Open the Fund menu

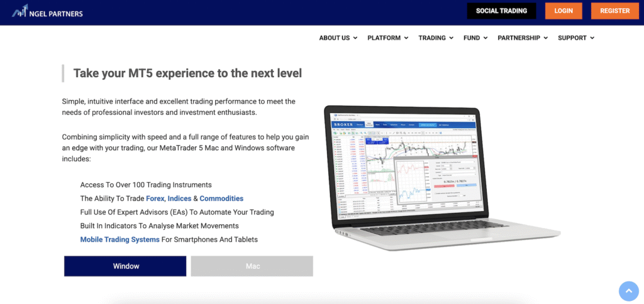(475, 38)
